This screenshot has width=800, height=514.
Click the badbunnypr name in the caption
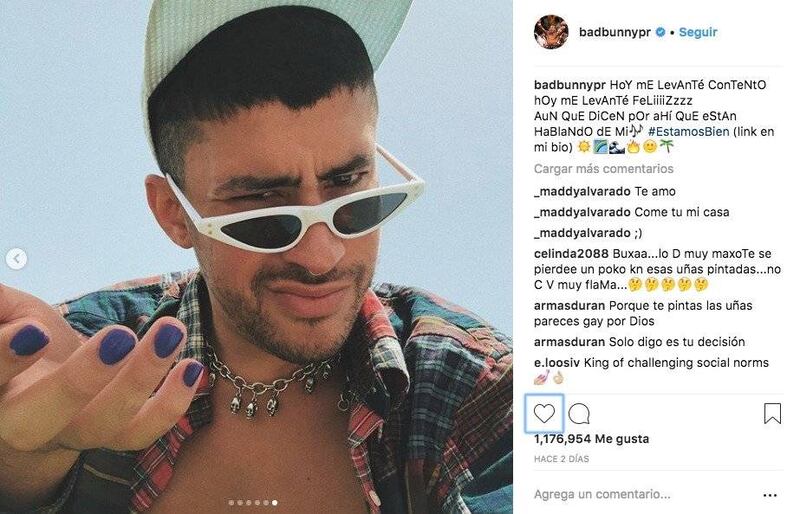[x=570, y=85]
